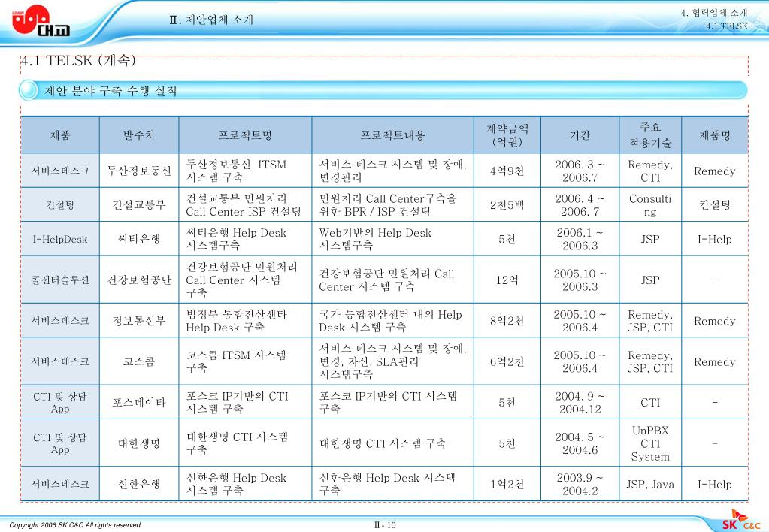Click the '제품명' column header
This screenshot has width=769, height=532.
pyautogui.click(x=715, y=135)
